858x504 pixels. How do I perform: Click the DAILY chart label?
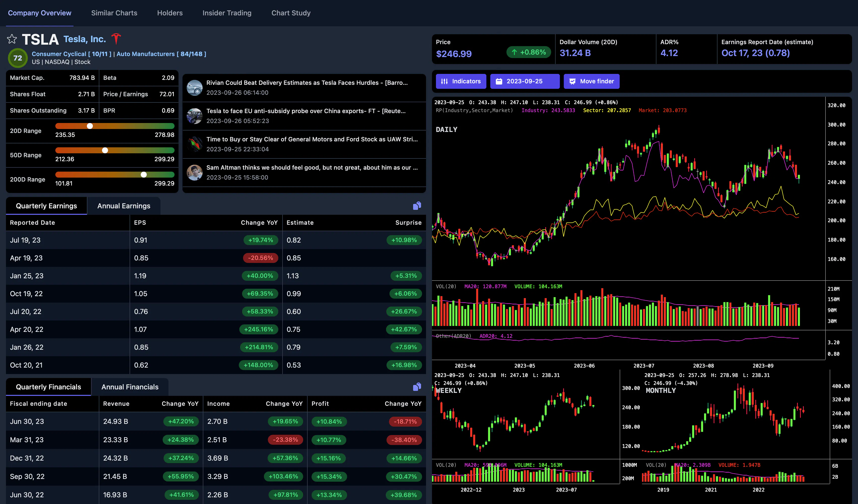point(446,129)
